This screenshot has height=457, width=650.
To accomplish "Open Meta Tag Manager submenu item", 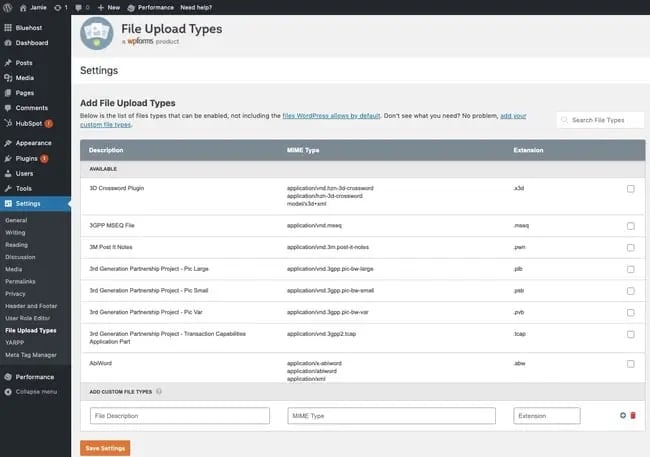I will coord(31,355).
